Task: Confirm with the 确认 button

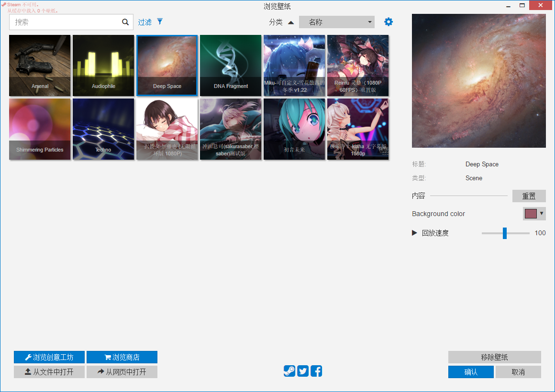Action: click(471, 372)
